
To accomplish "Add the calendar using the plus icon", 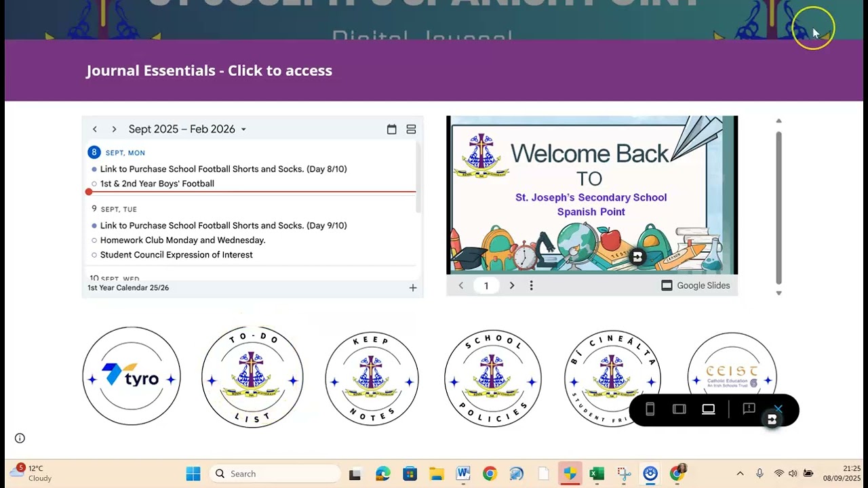I will 413,288.
